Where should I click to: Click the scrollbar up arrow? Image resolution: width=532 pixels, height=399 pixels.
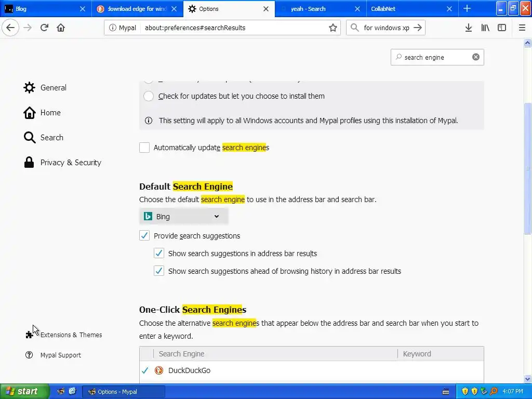[527, 43]
